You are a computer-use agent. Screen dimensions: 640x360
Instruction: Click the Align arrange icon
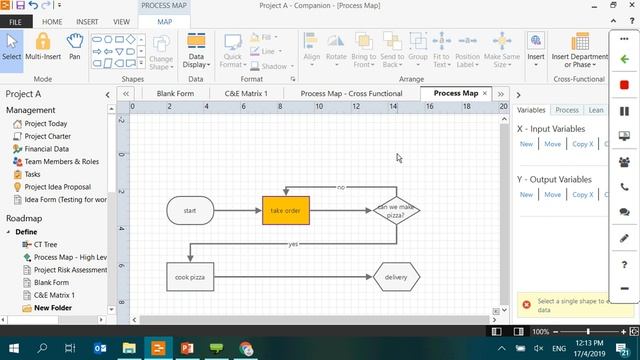click(x=311, y=50)
